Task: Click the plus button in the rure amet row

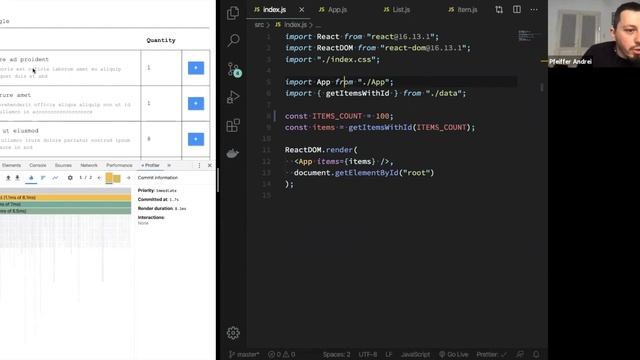Action: click(x=196, y=103)
